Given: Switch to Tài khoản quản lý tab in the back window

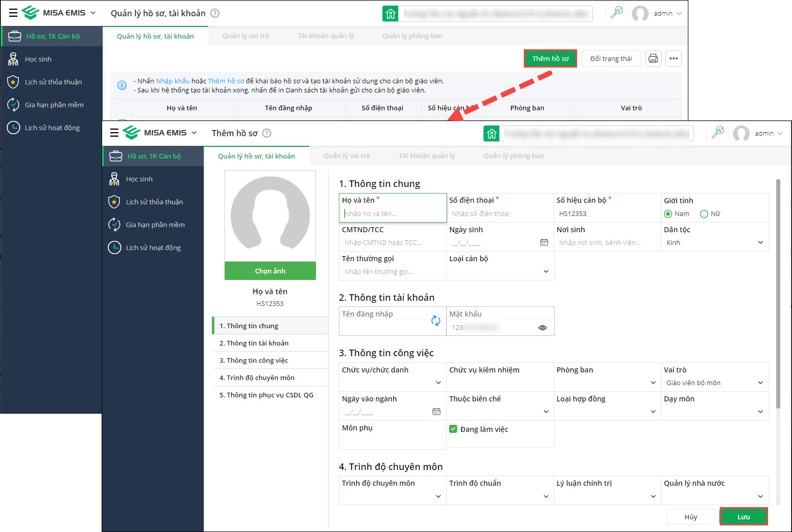Looking at the screenshot, I should pos(326,36).
